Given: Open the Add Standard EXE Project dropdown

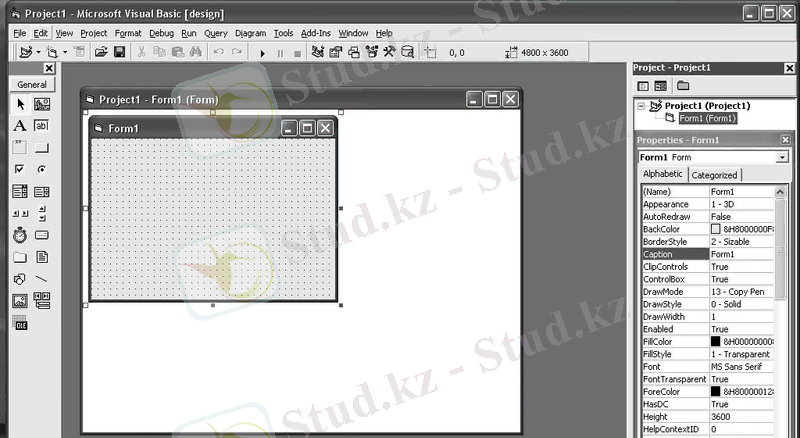Looking at the screenshot, I should point(38,53).
